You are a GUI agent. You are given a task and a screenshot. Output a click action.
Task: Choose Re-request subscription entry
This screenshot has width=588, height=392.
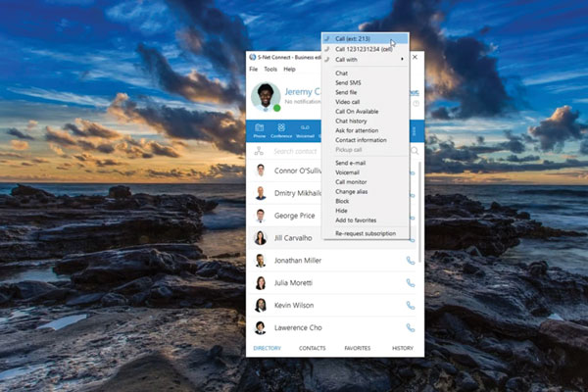click(x=366, y=233)
